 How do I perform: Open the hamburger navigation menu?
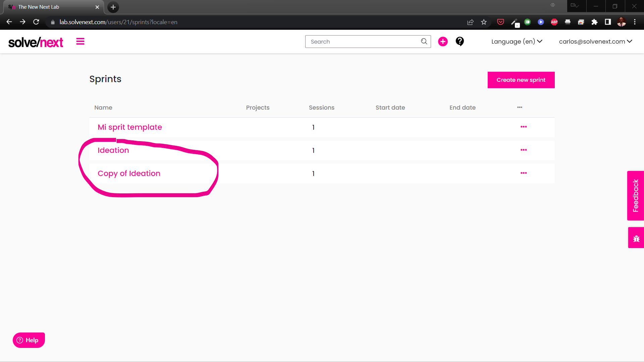[x=80, y=42]
